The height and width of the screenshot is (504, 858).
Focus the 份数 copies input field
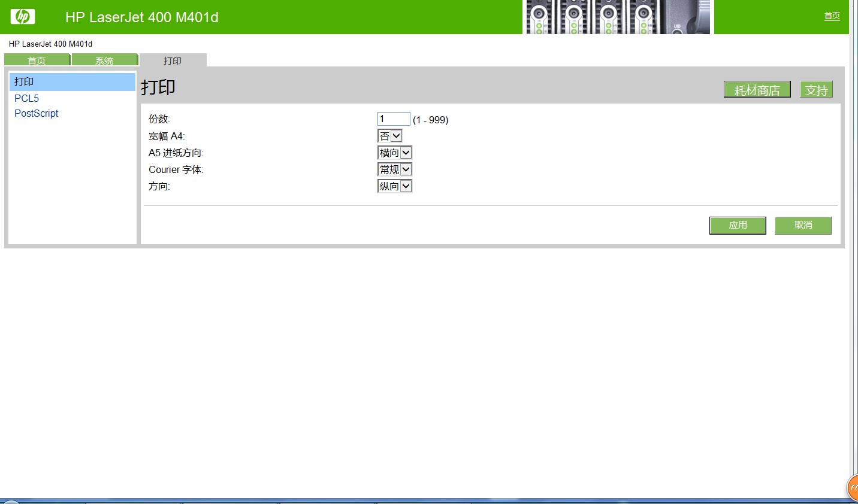pyautogui.click(x=394, y=119)
